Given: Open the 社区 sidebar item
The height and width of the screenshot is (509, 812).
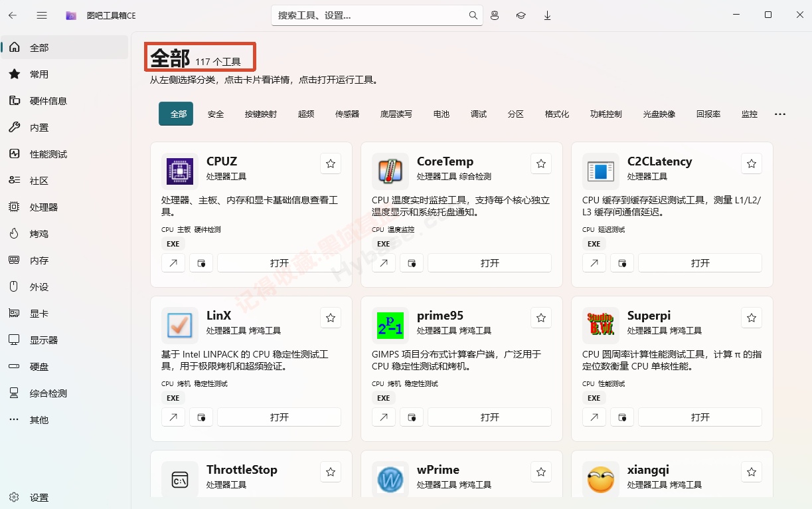Looking at the screenshot, I should coord(65,181).
